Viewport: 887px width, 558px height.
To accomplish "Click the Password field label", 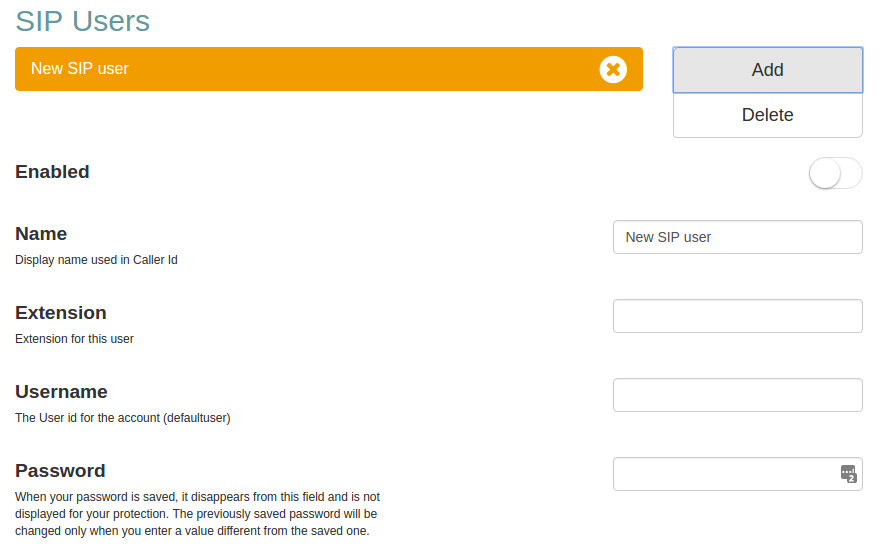I will coord(60,471).
